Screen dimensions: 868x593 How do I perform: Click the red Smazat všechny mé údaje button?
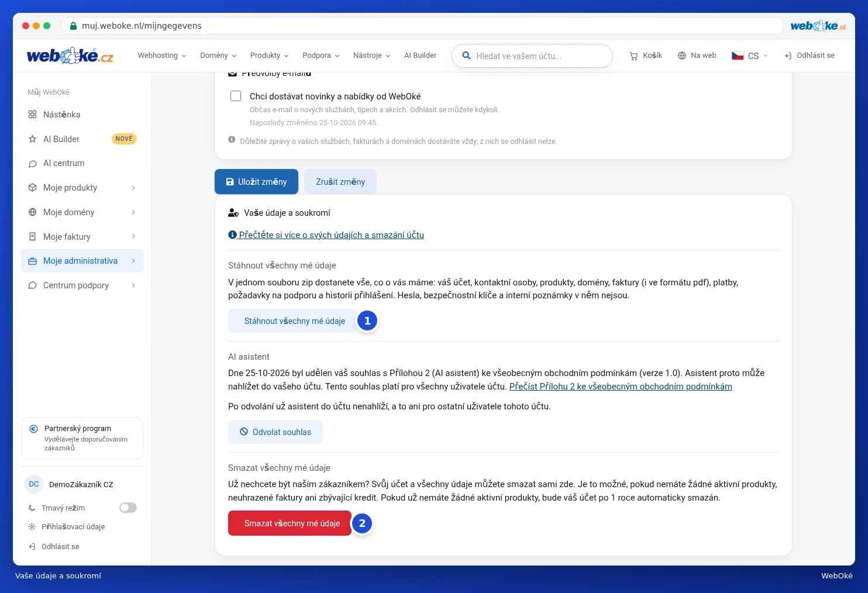(x=290, y=523)
